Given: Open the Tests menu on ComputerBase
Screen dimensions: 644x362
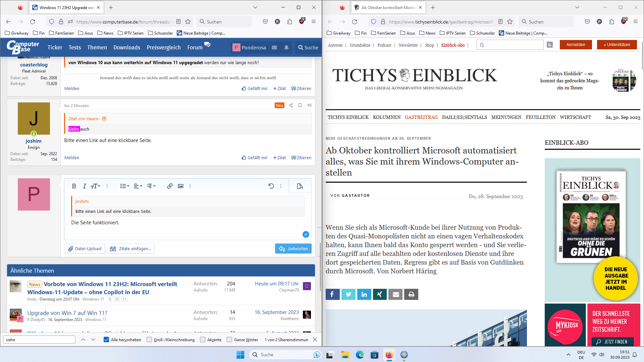Looking at the screenshot, I should [x=75, y=47].
